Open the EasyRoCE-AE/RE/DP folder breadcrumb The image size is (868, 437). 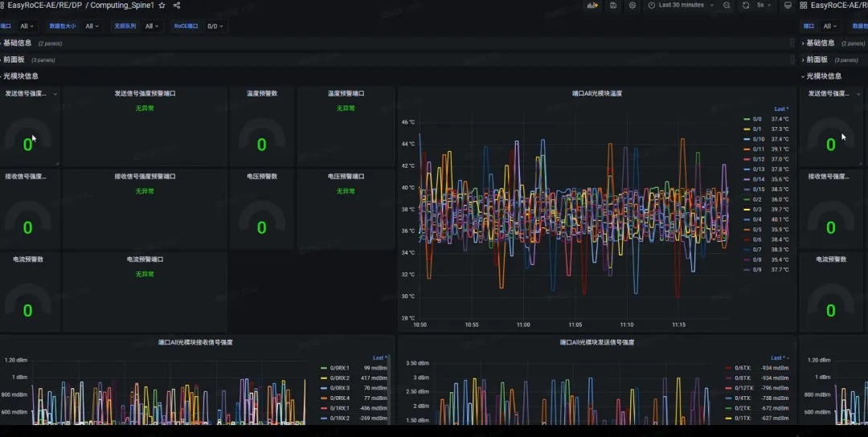[44, 5]
